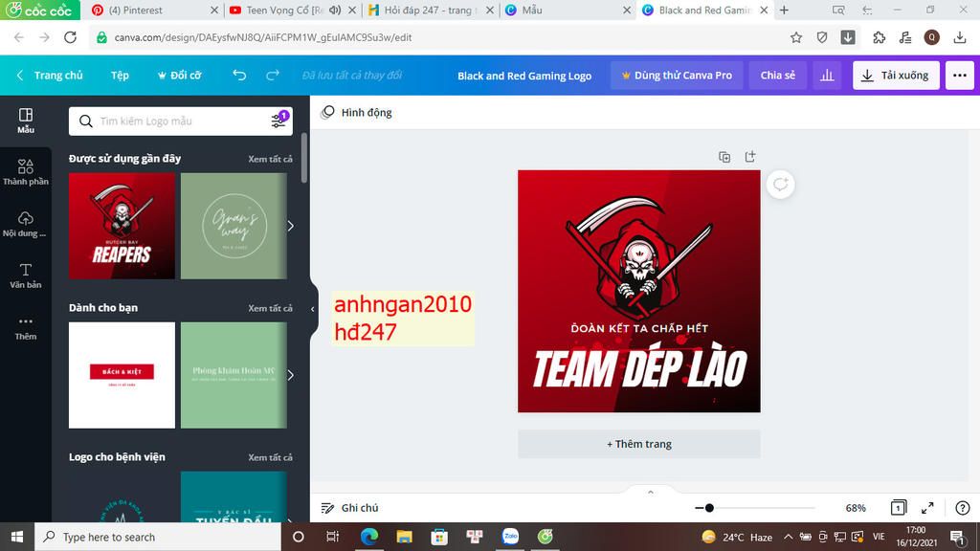980x551 pixels.
Task: Enter fullscreen presentation mode icon
Action: click(927, 508)
